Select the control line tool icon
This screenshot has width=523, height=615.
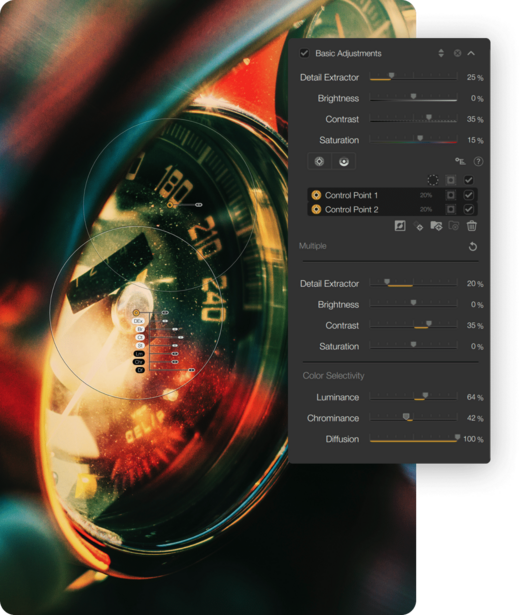[344, 161]
